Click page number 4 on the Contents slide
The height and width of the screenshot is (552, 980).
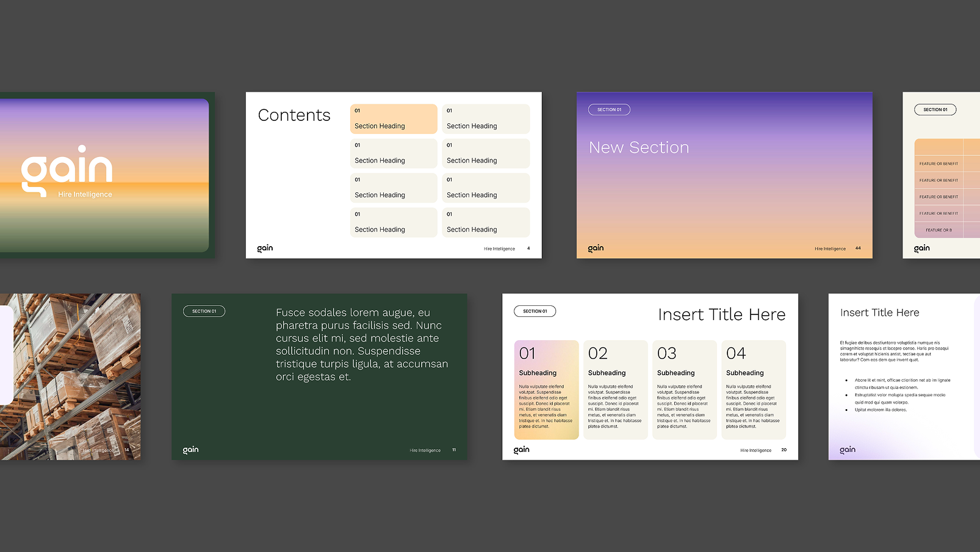tap(528, 249)
